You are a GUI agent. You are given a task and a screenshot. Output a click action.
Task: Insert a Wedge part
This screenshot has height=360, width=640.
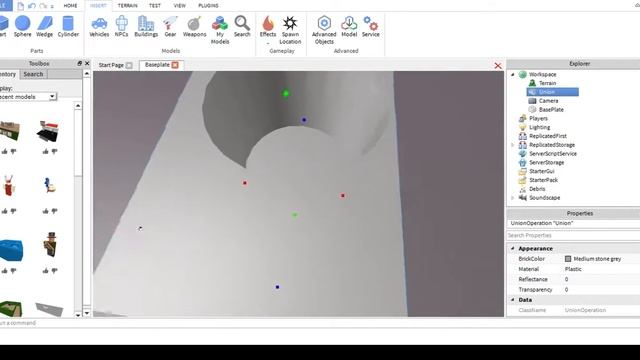pos(44,27)
